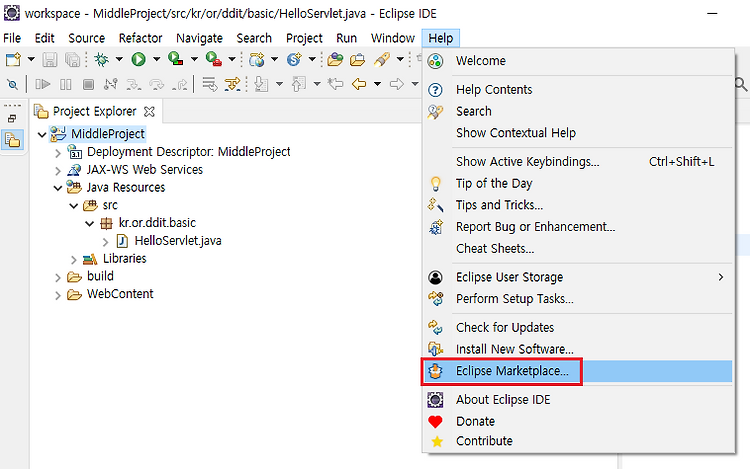Image resolution: width=750 pixels, height=469 pixels.
Task: Close the Project Explorer tab
Action: point(149,111)
